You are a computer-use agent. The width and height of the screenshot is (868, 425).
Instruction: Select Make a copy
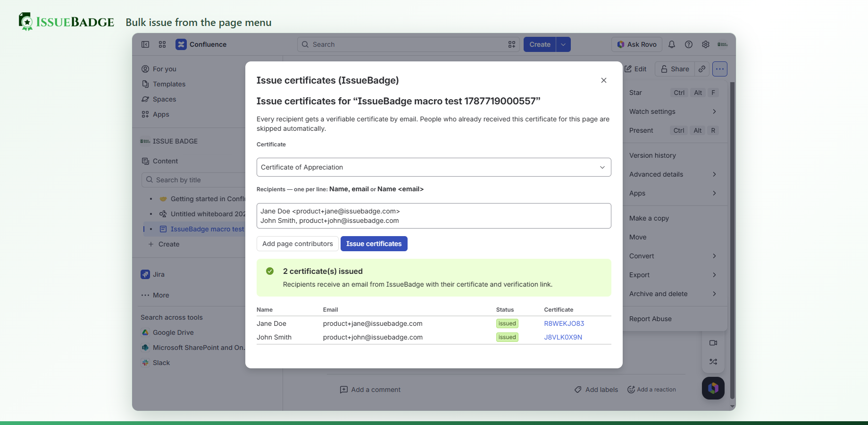[674, 218]
